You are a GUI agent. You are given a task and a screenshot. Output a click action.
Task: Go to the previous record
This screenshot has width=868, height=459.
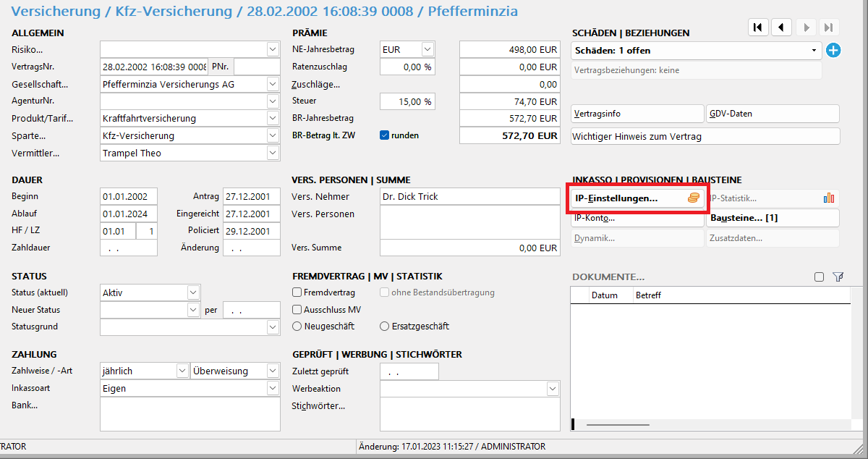[781, 28]
